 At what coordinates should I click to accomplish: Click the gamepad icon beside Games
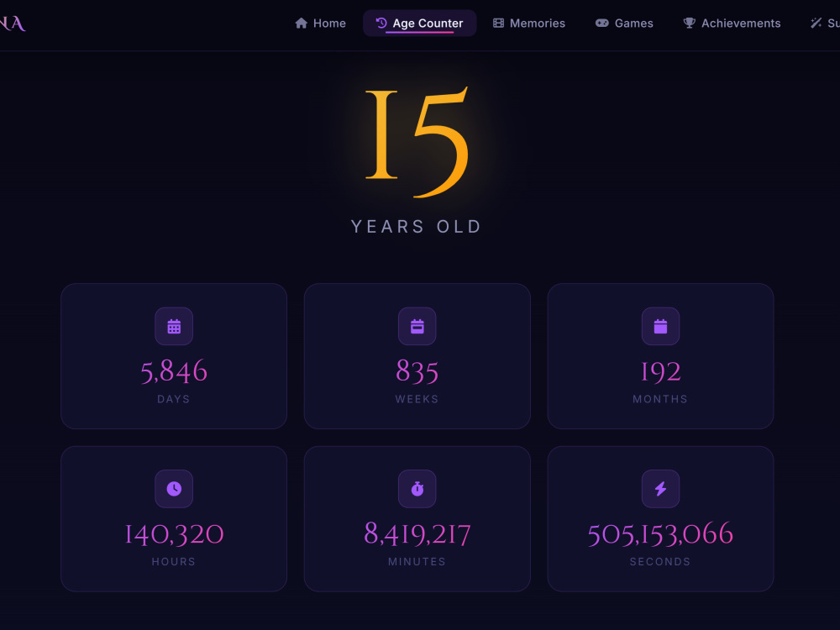click(602, 23)
